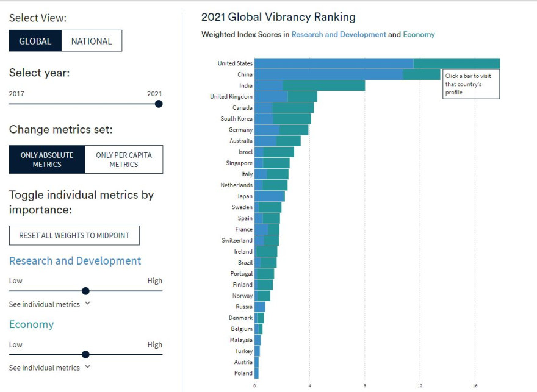Viewport: 537px width, 392px height.
Task: Click the year slider handle at 2021
Action: tap(159, 104)
